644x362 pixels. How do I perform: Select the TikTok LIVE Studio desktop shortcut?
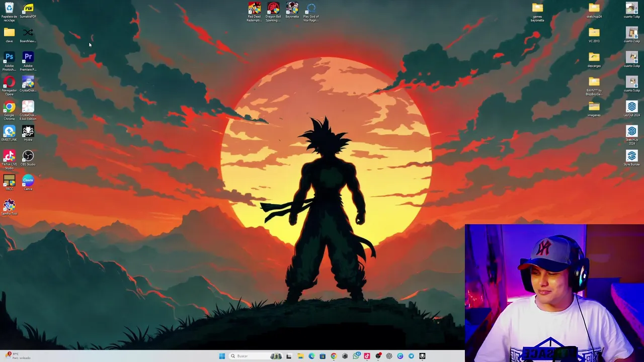coord(9,160)
